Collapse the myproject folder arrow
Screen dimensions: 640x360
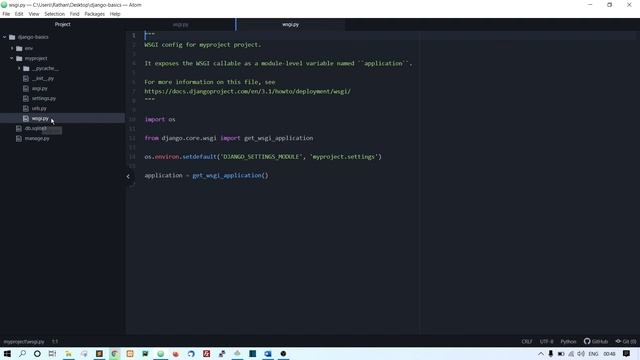tap(12, 58)
